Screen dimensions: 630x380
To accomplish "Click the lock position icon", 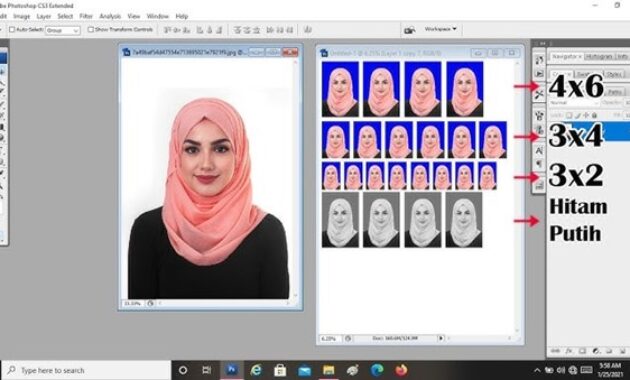I will click(x=586, y=115).
